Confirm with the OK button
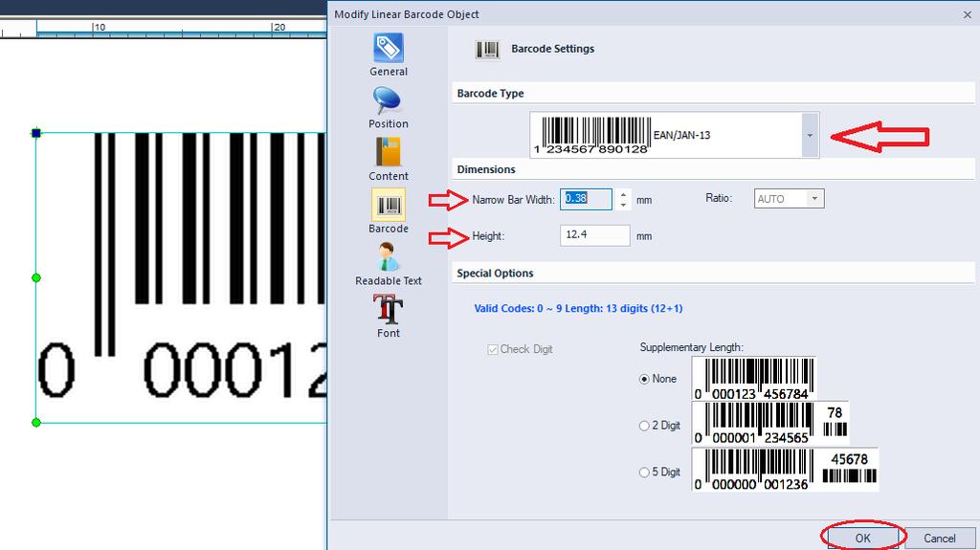Image resolution: width=980 pixels, height=550 pixels. pos(863,539)
